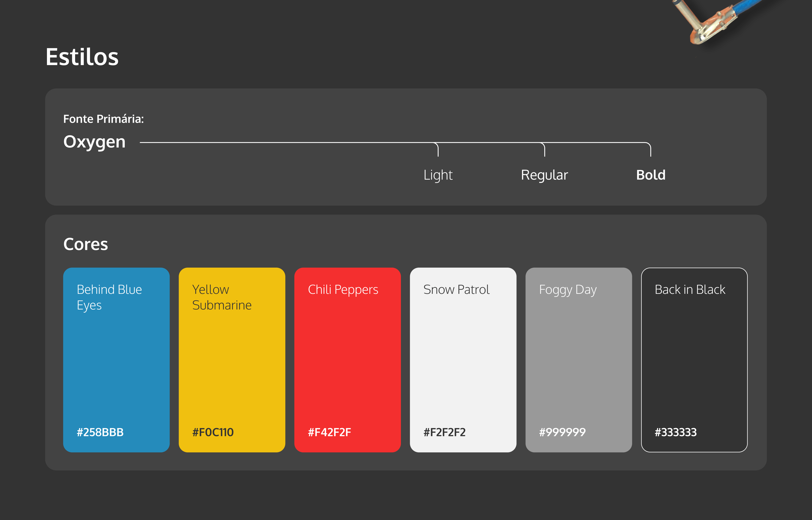This screenshot has width=812, height=520.
Task: Click the Oxygen font name
Action: pos(94,142)
